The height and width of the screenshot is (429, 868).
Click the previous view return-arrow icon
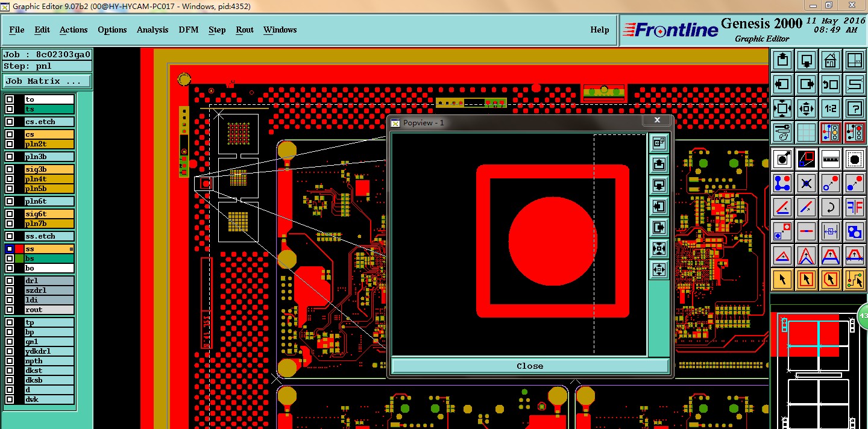pos(831,84)
